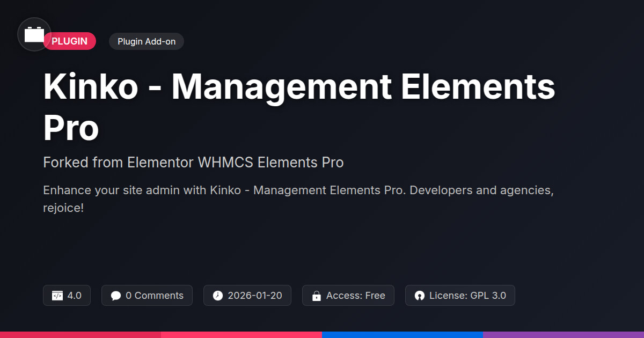Click the 4.0 version number text
This screenshot has width=644, height=338.
[x=75, y=296]
